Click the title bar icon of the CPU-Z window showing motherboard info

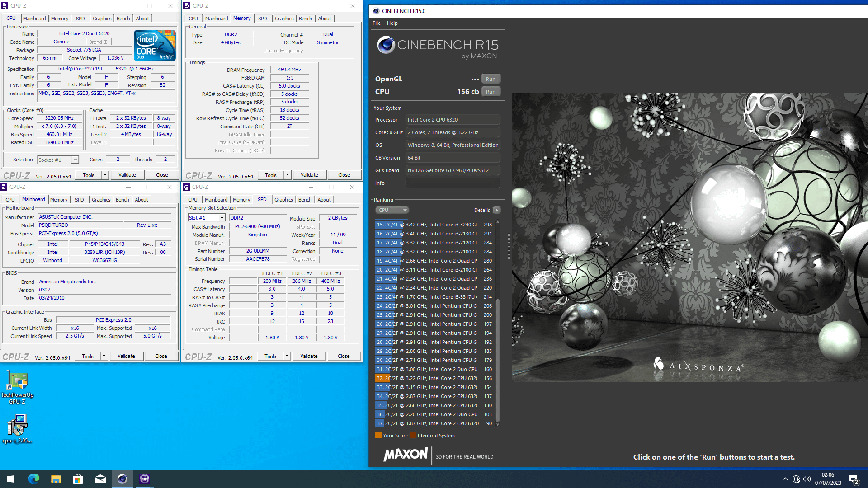tap(4, 187)
